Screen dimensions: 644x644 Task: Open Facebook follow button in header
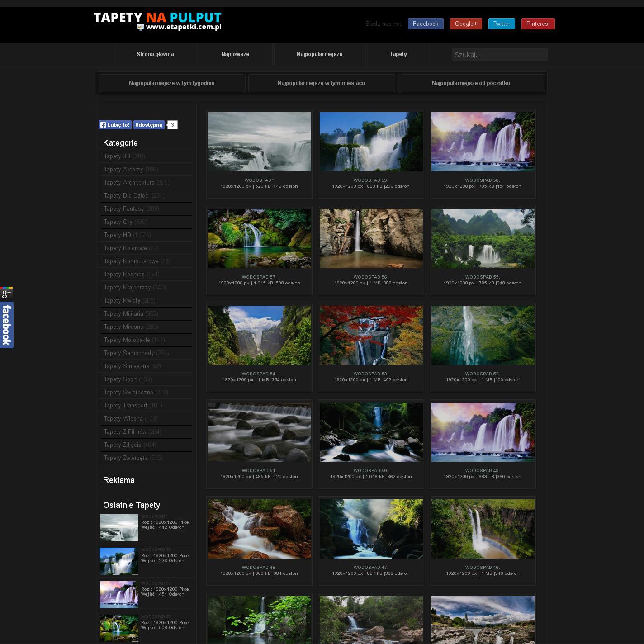tap(425, 24)
